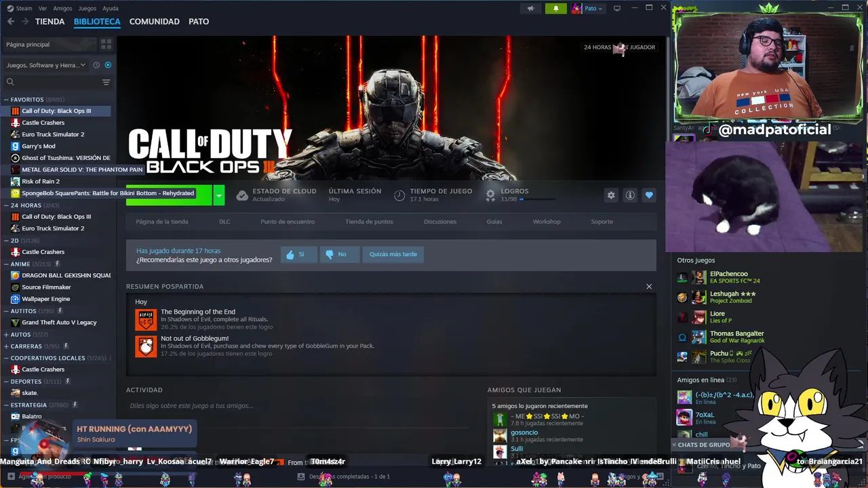Image resolution: width=868 pixels, height=488 pixels.
Task: Open the Juegos menu
Action: [87, 8]
